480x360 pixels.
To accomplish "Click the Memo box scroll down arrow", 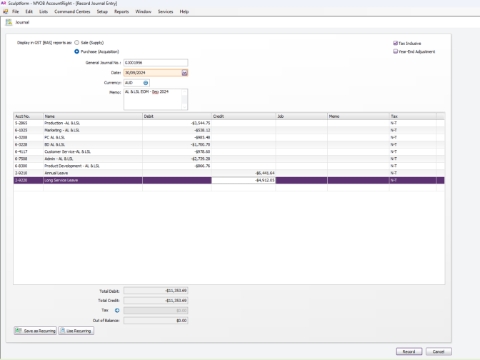I will coord(184,107).
